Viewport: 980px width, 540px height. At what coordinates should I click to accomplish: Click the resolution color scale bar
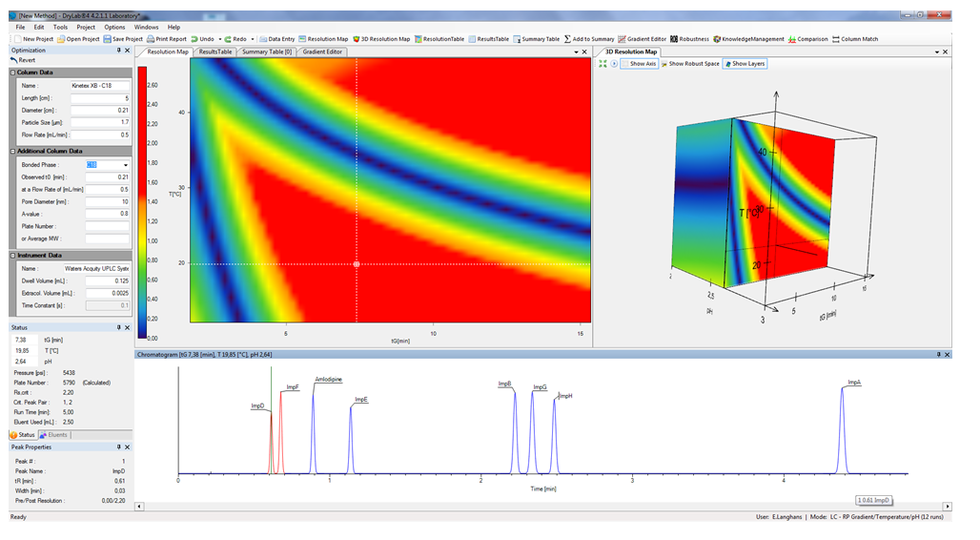(143, 200)
